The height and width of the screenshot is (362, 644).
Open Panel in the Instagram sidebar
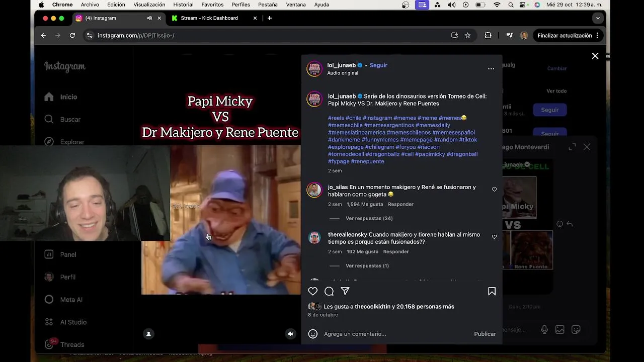(x=61, y=254)
